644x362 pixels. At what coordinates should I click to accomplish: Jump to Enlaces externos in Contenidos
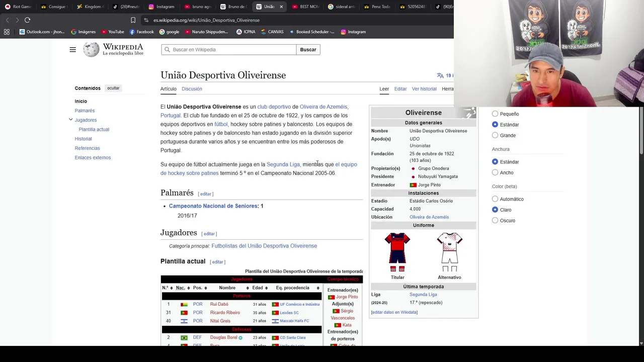[93, 157]
